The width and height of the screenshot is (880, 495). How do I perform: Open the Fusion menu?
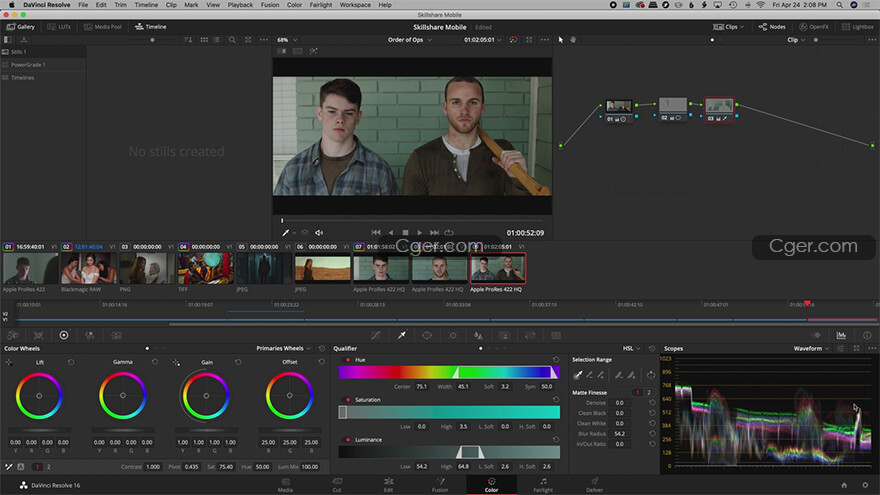pyautogui.click(x=270, y=4)
